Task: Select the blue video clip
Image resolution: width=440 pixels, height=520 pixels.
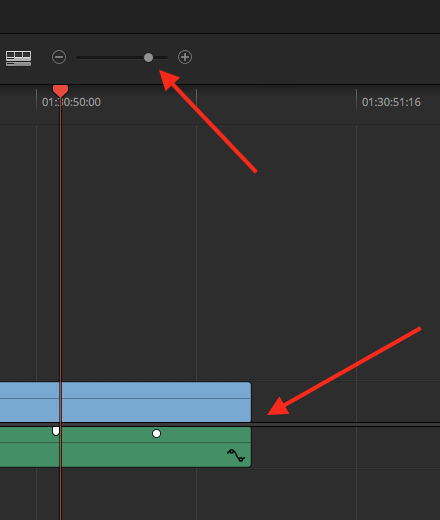Action: pos(125,402)
